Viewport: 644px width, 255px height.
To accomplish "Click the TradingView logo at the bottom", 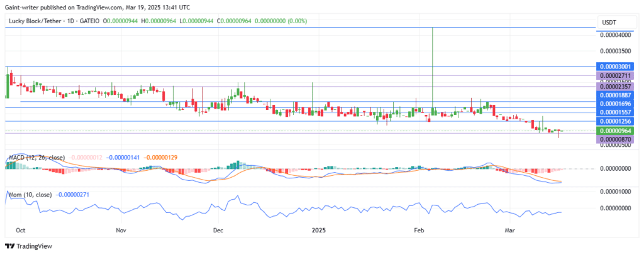I will coord(28,246).
